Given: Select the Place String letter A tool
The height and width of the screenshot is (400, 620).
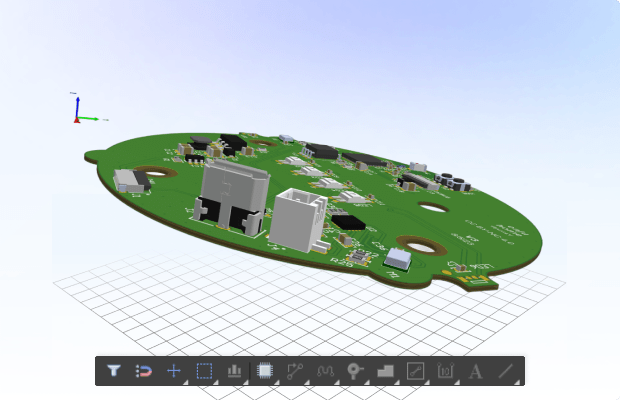Looking at the screenshot, I should [x=476, y=371].
